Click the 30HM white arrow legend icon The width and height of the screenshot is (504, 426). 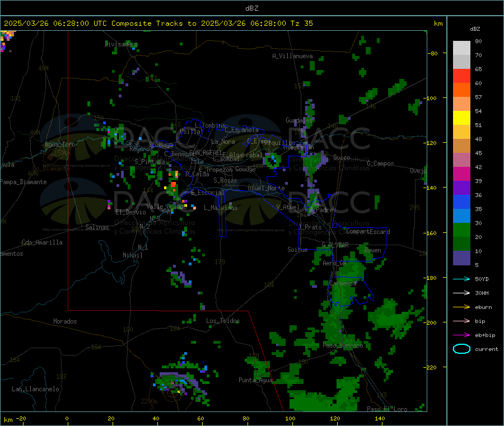point(461,293)
